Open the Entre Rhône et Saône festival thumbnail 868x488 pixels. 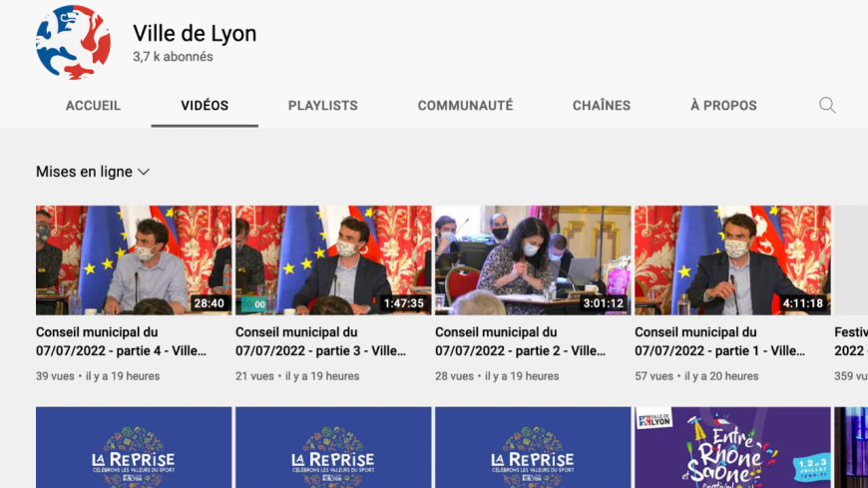pos(732,449)
